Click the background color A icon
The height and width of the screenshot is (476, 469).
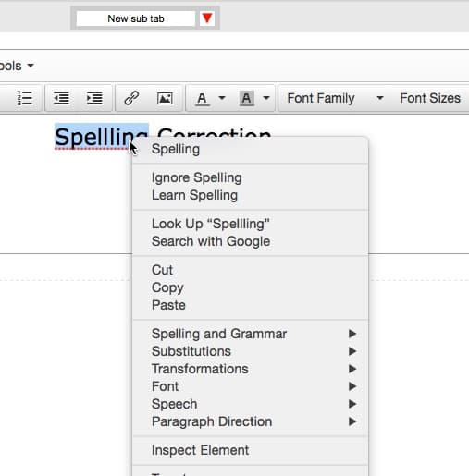click(246, 98)
